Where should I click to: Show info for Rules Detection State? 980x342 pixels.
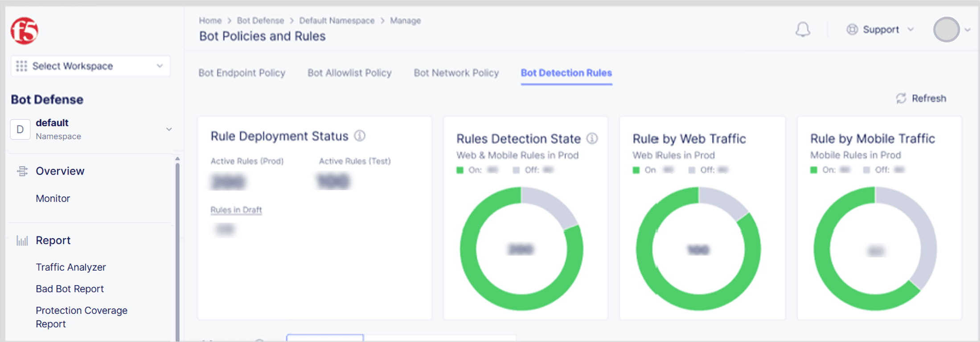(x=592, y=138)
